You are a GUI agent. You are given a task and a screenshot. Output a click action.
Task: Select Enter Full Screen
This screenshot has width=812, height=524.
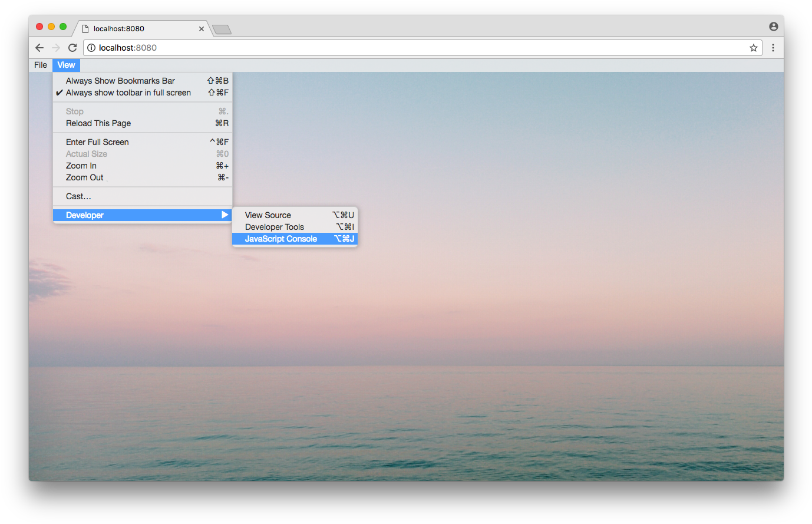[x=143, y=142]
